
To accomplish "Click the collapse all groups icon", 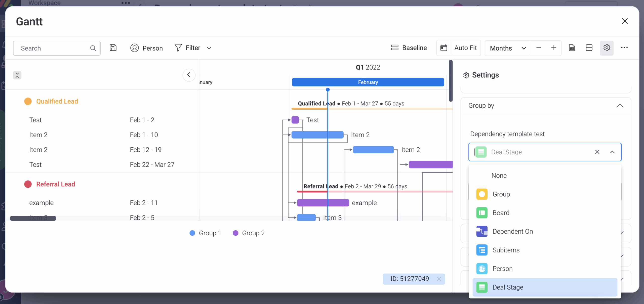I will 17,75.
